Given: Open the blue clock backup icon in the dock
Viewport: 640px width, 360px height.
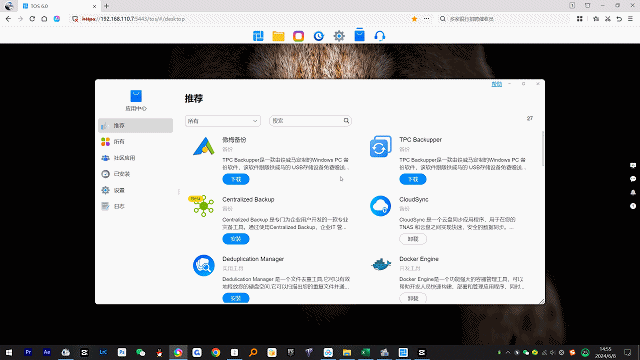Looking at the screenshot, I should coord(319,36).
